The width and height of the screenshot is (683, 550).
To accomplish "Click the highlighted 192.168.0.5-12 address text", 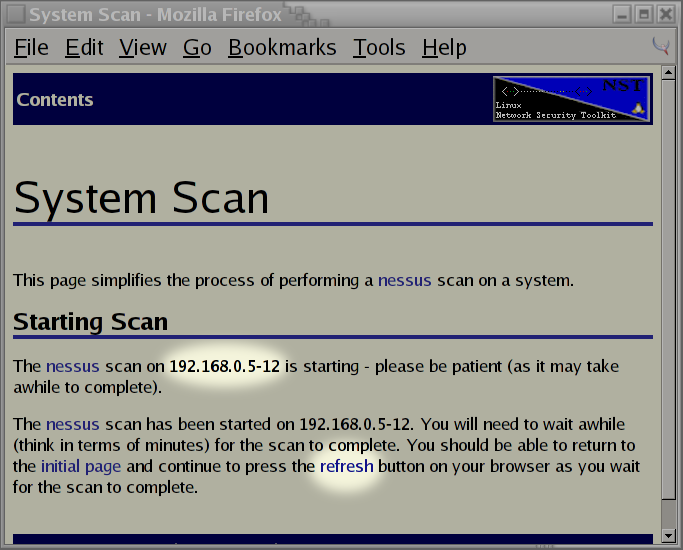I will [224, 366].
